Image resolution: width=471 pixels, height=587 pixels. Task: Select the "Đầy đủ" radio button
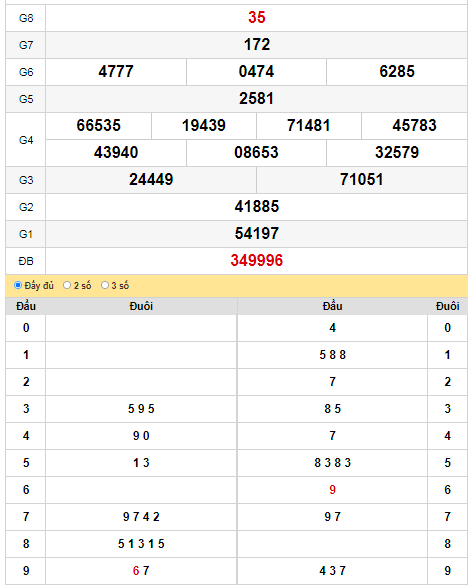coord(18,286)
